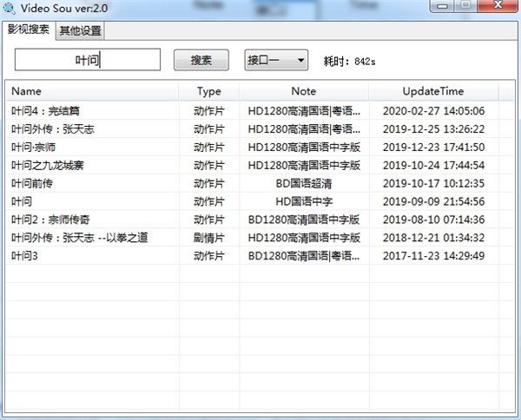Click the date 2019-10-24 17:44:54
The height and width of the screenshot is (420, 521).
coord(433,165)
